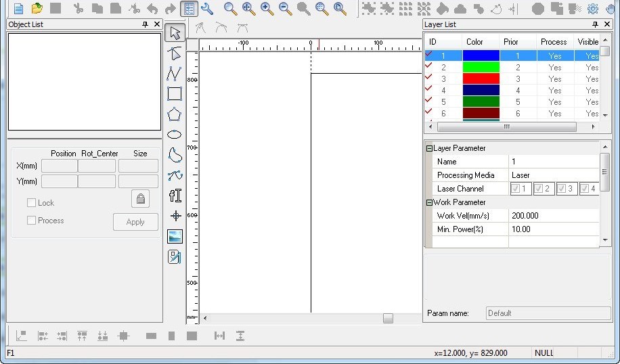Click the plain magnifier zoom icon
Image resolution: width=620 pixels, height=364 pixels.
tap(230, 8)
